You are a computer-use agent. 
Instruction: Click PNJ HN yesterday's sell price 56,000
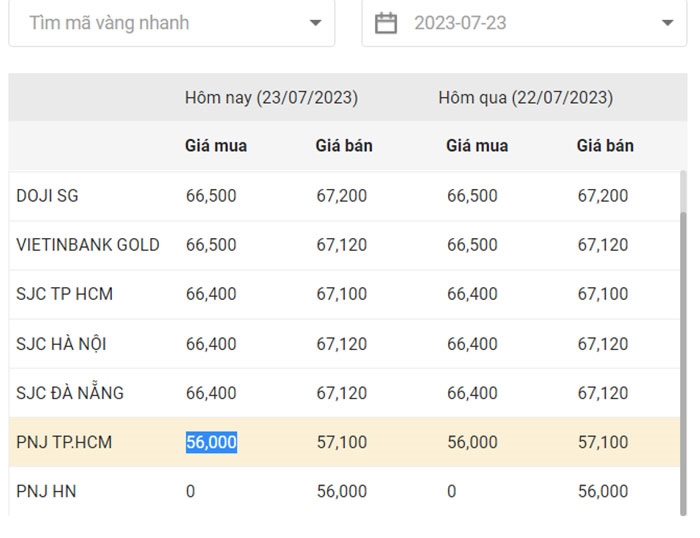point(603,492)
